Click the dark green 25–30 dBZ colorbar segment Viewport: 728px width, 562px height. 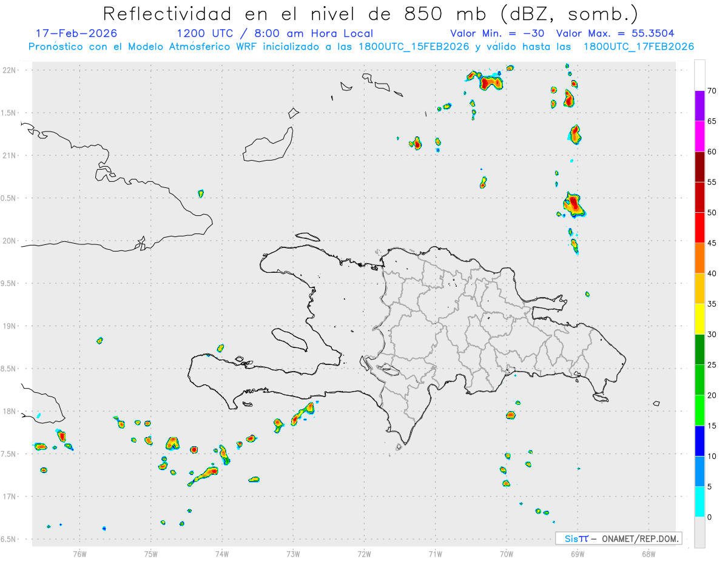(x=699, y=350)
